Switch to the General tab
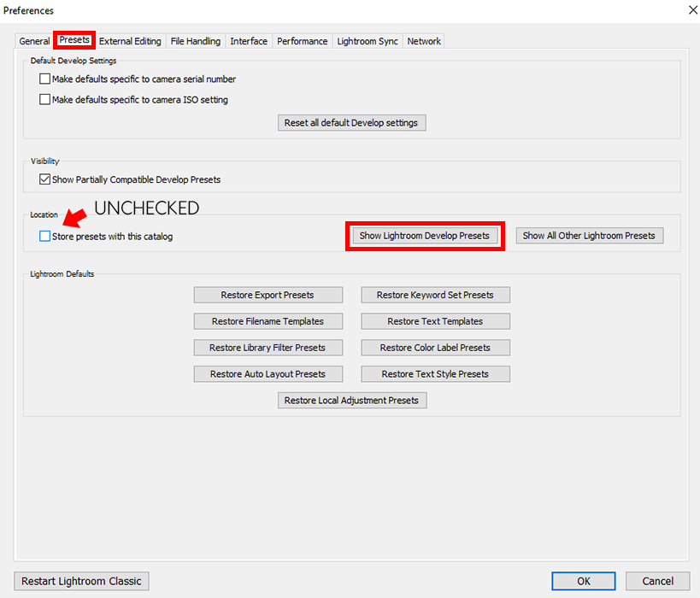This screenshot has width=700, height=598. [35, 41]
